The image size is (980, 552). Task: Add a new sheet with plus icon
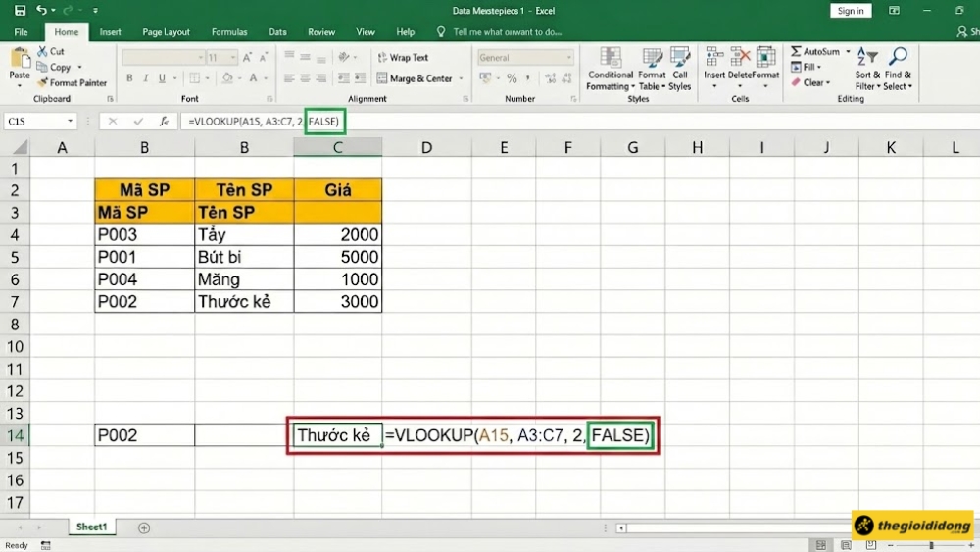(144, 527)
